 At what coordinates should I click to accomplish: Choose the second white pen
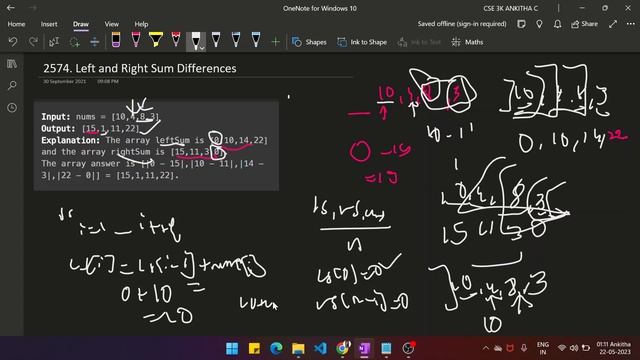[x=216, y=40]
